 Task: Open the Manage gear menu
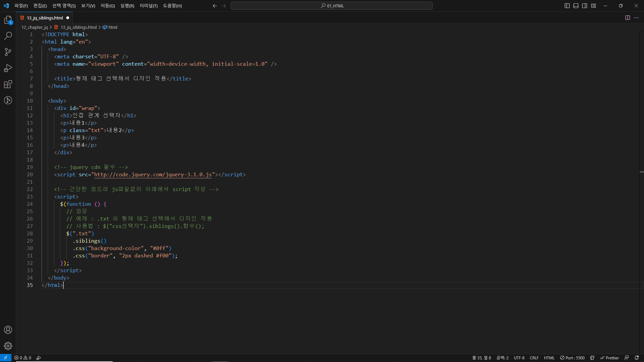8,346
